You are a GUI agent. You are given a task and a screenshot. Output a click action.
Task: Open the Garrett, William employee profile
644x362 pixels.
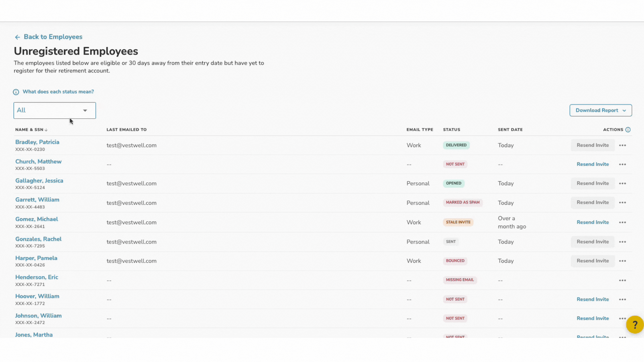(x=37, y=200)
